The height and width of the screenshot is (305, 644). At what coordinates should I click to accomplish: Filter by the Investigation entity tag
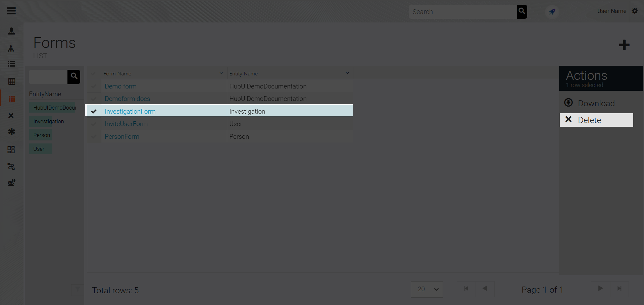[49, 121]
